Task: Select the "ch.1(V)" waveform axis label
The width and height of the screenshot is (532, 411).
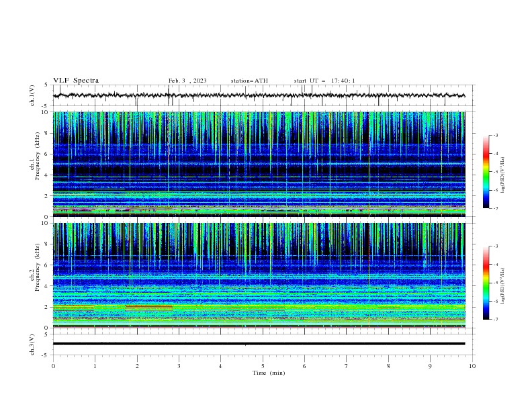Action: pos(32,95)
